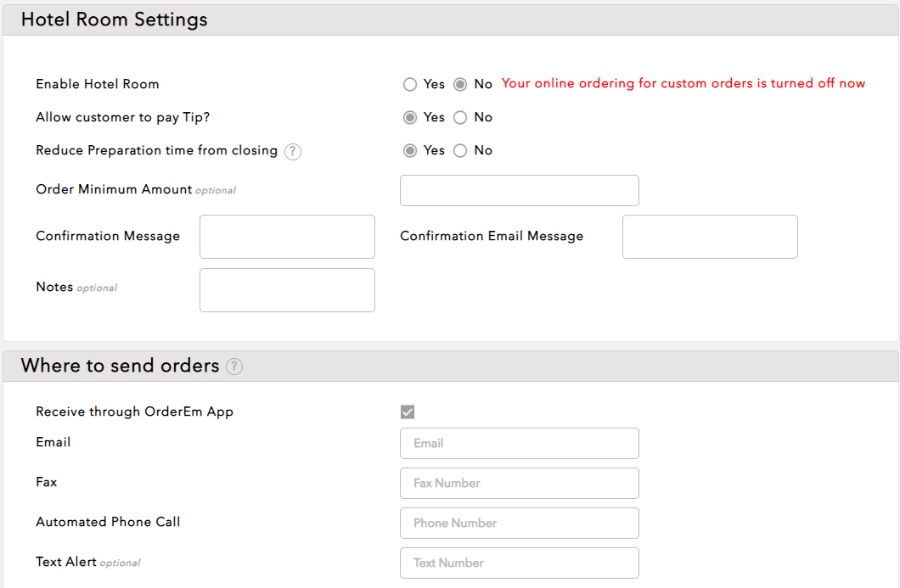Click the Text Alert number field
The height and width of the screenshot is (588, 900).
[x=519, y=563]
